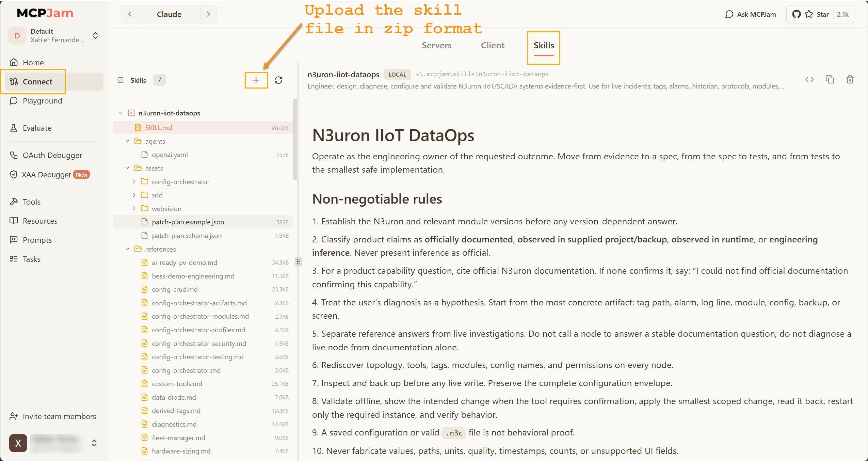Refresh the skills list
The image size is (868, 461).
[278, 80]
